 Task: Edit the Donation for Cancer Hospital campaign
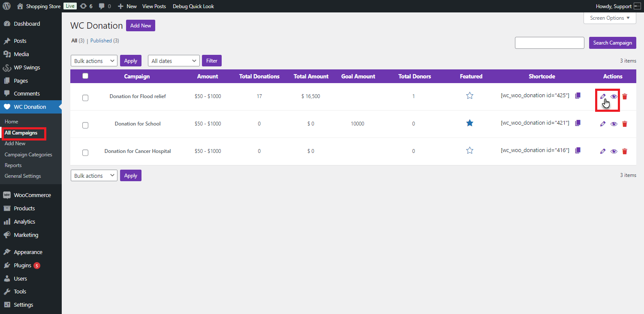pyautogui.click(x=603, y=151)
